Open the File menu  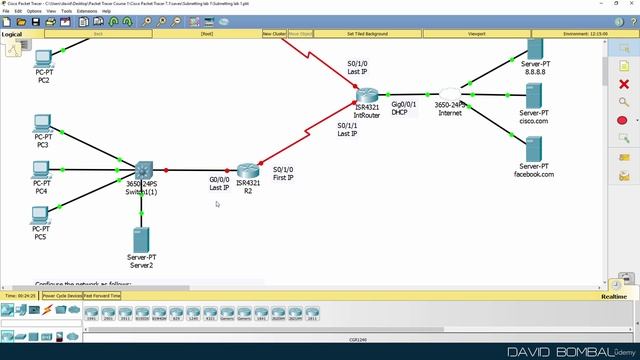coord(6,11)
